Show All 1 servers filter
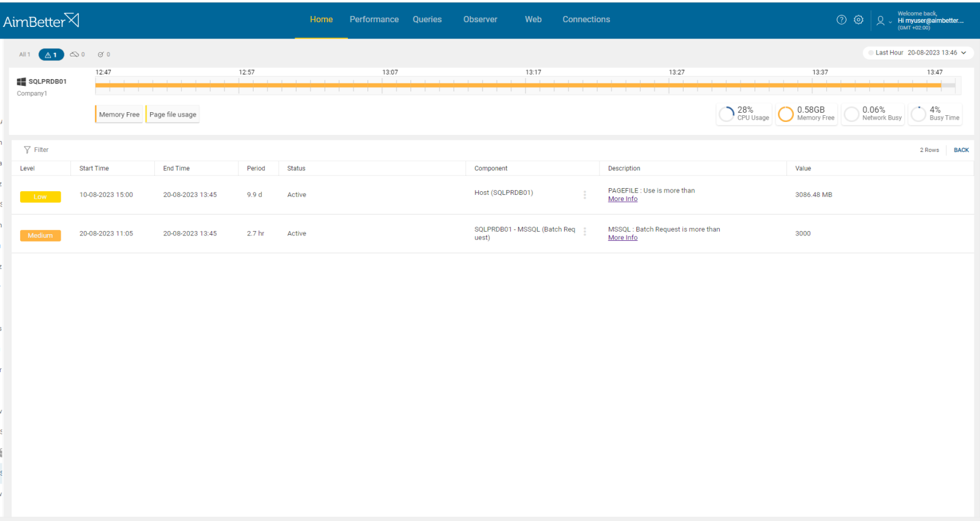 click(x=24, y=55)
